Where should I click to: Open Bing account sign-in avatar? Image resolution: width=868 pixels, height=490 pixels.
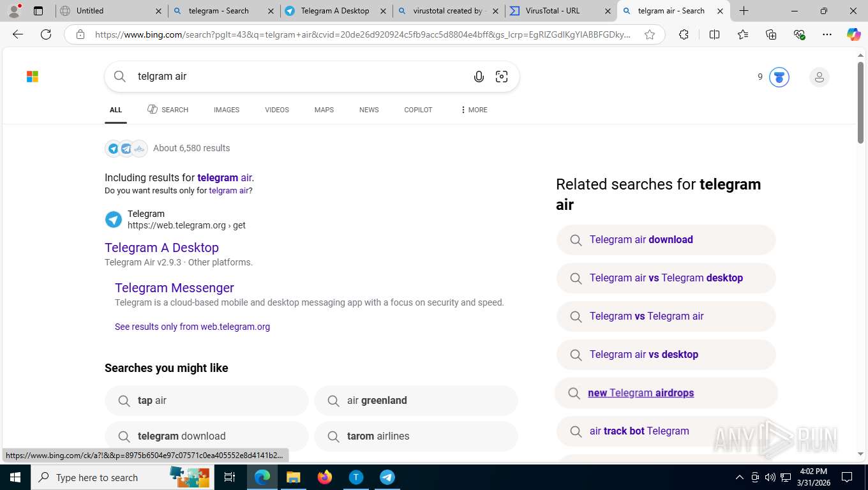[819, 77]
